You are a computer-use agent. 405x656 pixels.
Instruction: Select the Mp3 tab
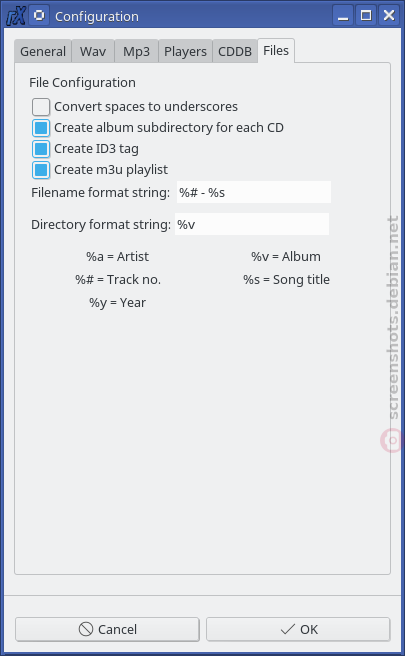[136, 51]
